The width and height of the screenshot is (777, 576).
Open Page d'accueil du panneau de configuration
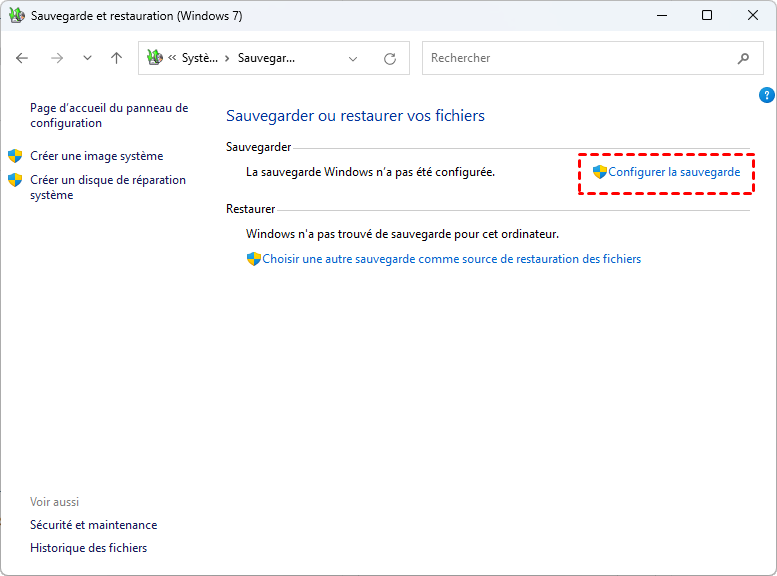[109, 115]
